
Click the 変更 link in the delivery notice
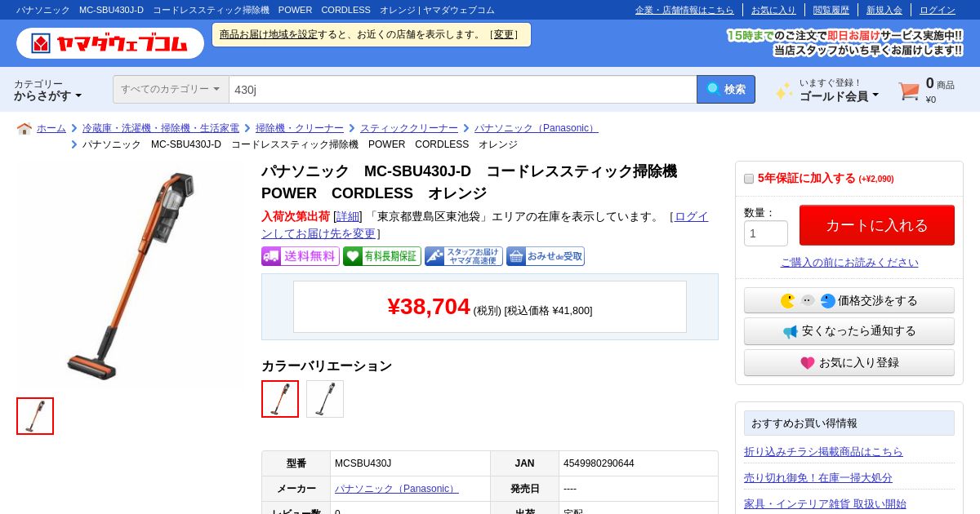pos(504,34)
